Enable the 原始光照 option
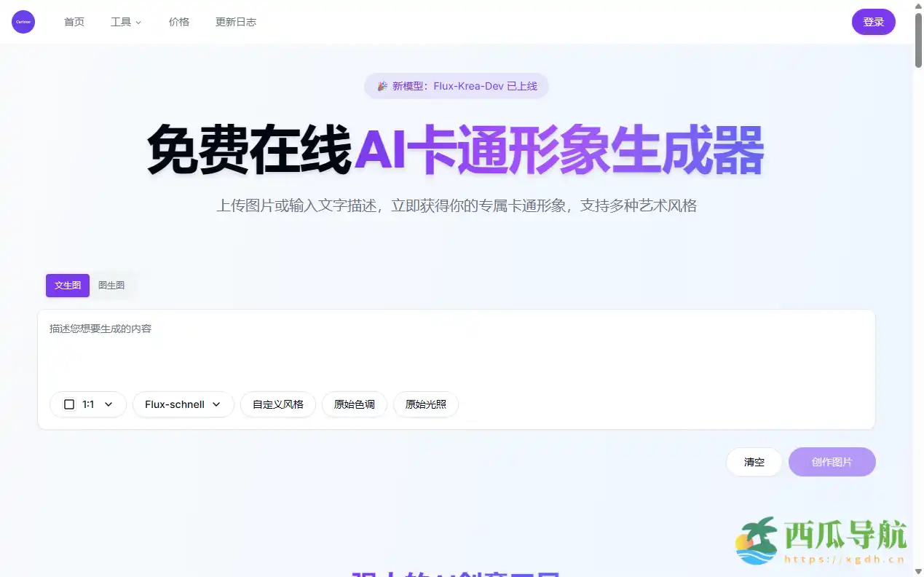 425,404
